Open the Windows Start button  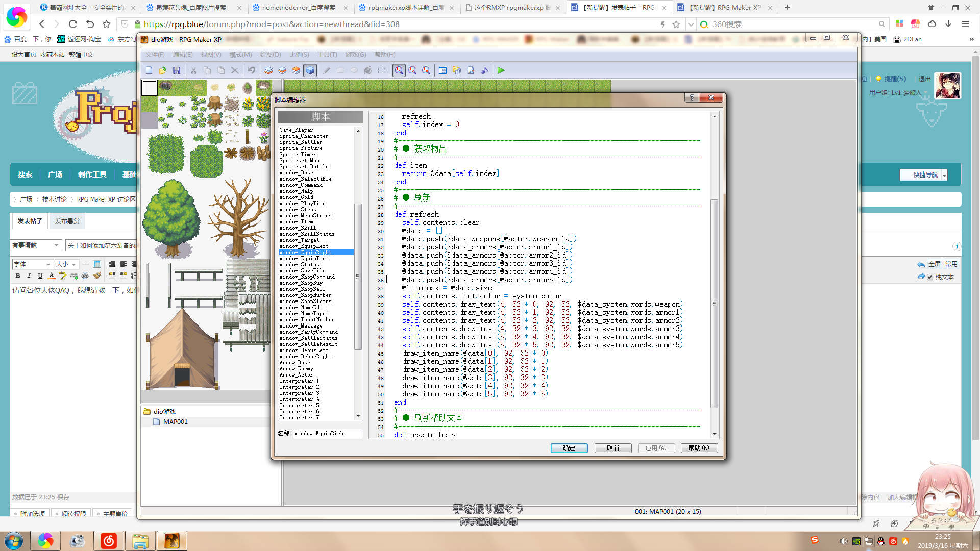[14, 541]
